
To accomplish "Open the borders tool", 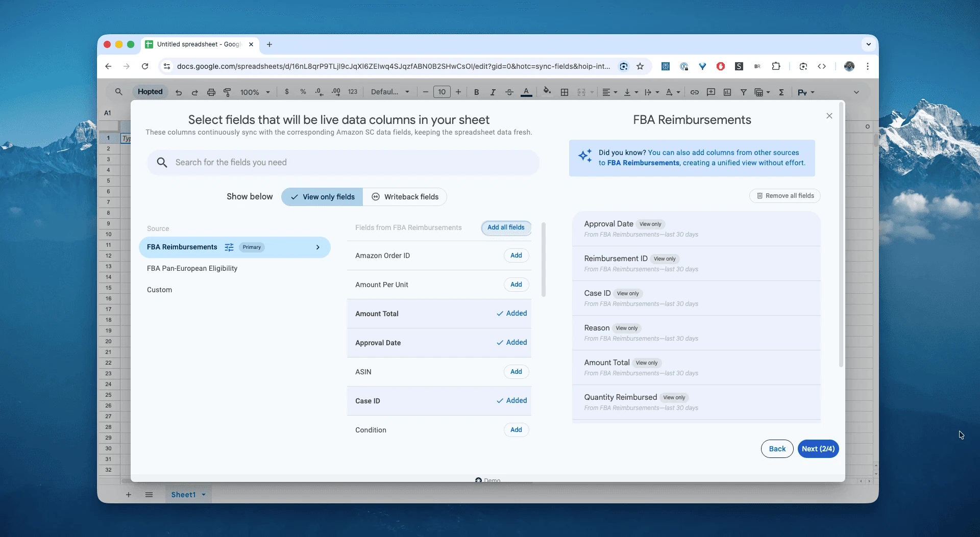I will pos(565,92).
